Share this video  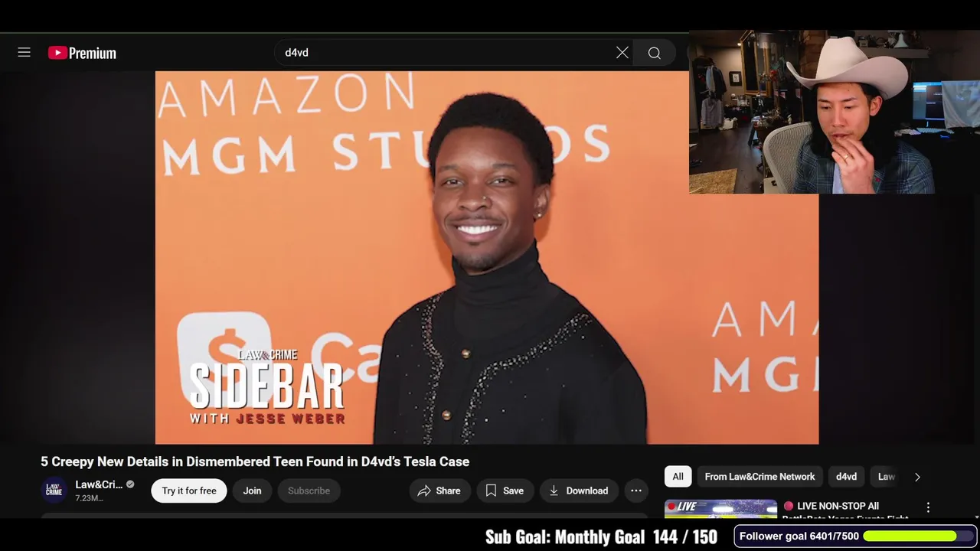tap(439, 491)
